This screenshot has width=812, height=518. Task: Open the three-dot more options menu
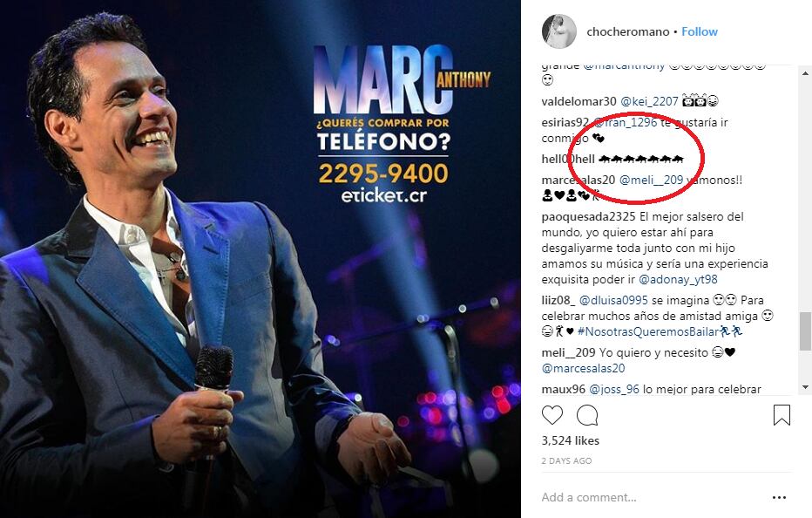pos(779,497)
